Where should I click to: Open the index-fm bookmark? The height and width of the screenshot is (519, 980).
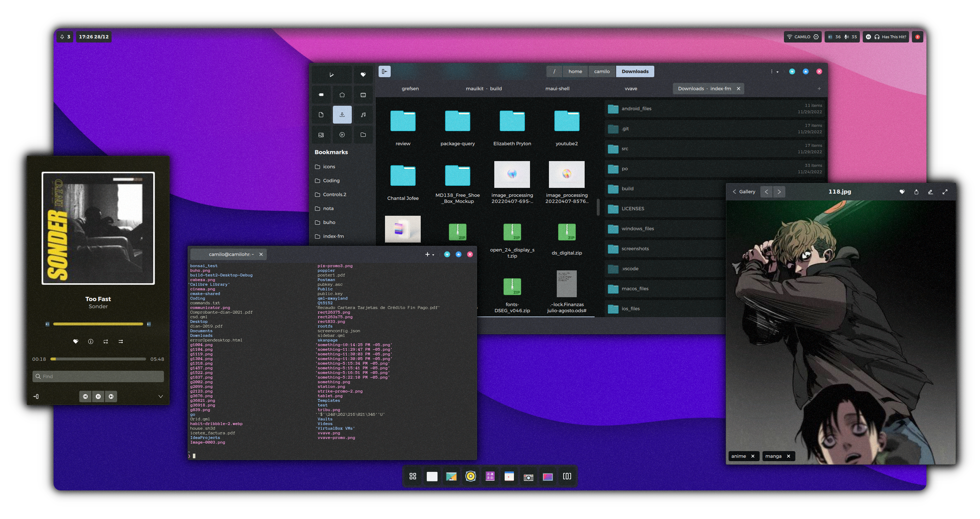point(342,236)
